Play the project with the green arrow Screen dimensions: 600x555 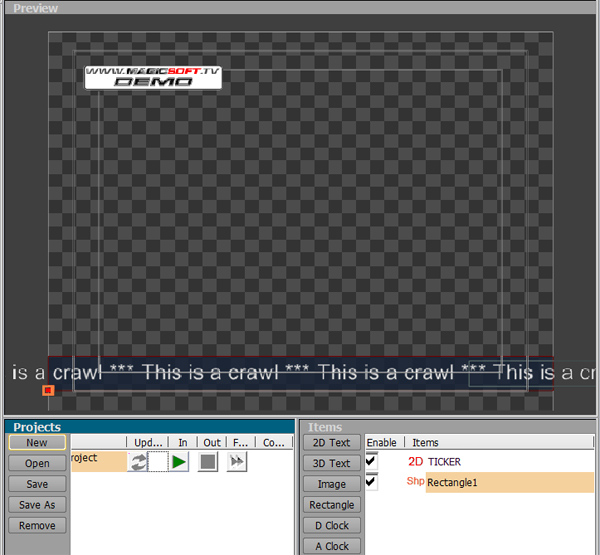(179, 462)
